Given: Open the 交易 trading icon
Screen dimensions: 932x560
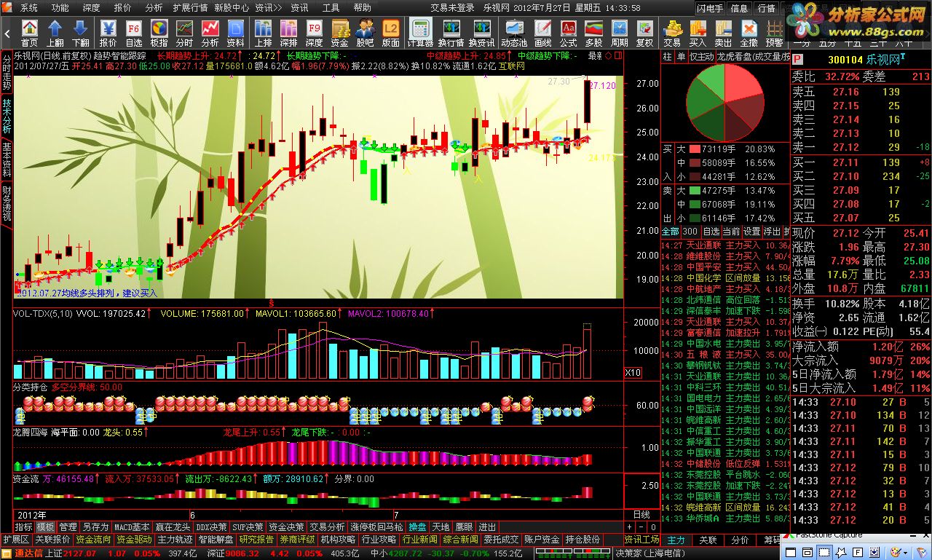Looking at the screenshot, I should coord(672,33).
